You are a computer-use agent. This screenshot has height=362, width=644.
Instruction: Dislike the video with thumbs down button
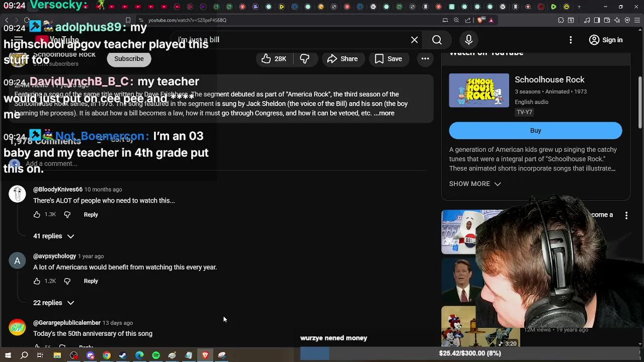[304, 59]
